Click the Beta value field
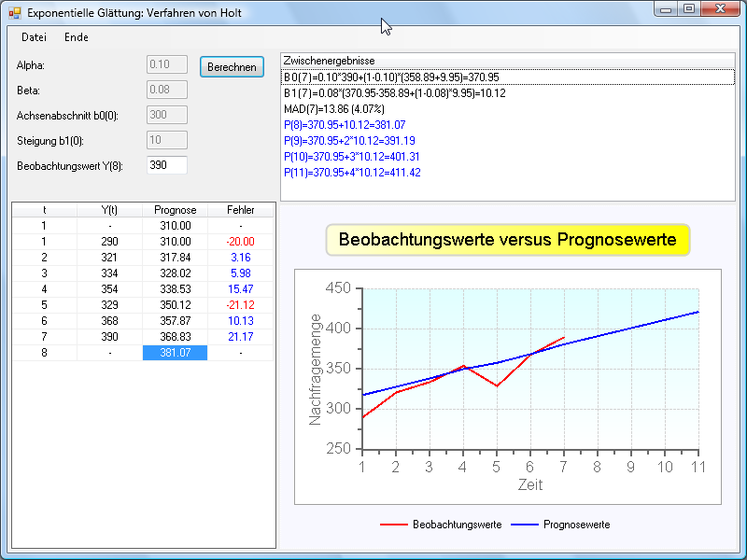 (167, 90)
